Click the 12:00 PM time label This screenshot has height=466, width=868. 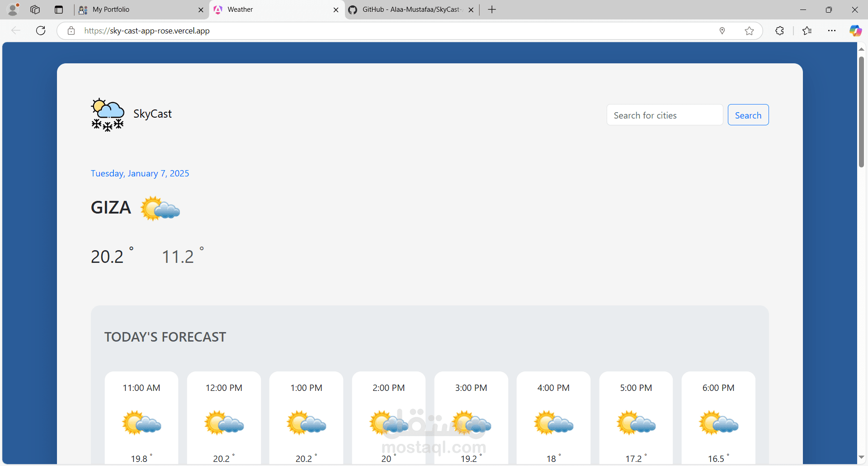pyautogui.click(x=224, y=388)
